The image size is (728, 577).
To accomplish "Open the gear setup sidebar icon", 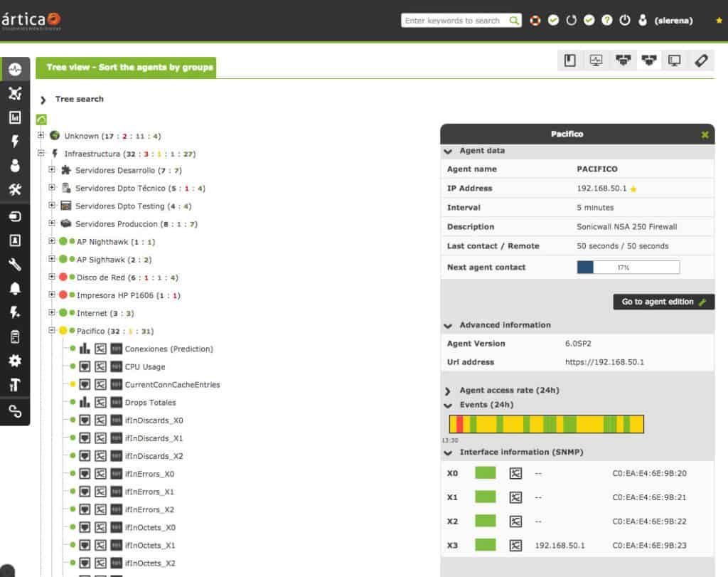I will coord(15,361).
